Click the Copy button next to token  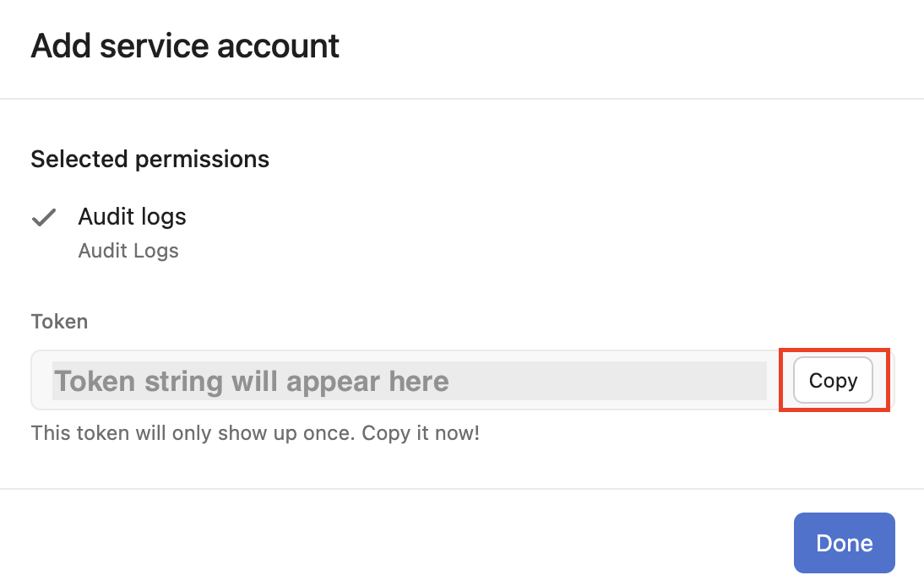pyautogui.click(x=832, y=381)
